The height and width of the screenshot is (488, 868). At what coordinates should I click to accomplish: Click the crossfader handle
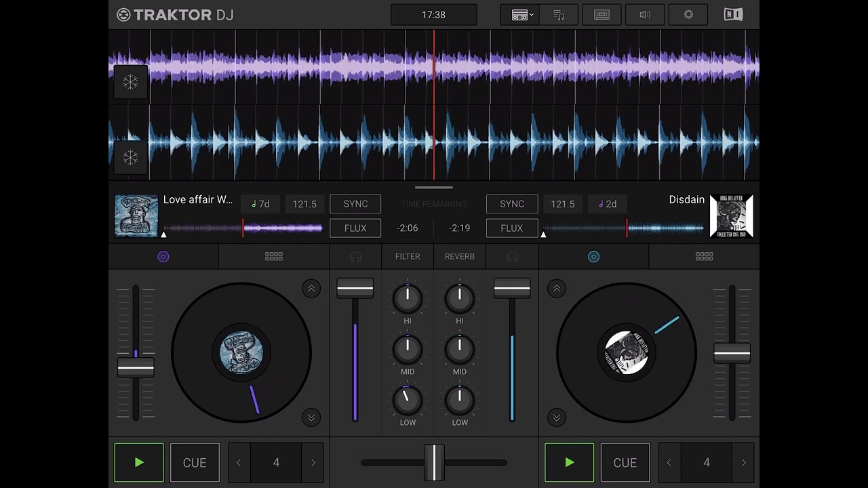(x=434, y=463)
